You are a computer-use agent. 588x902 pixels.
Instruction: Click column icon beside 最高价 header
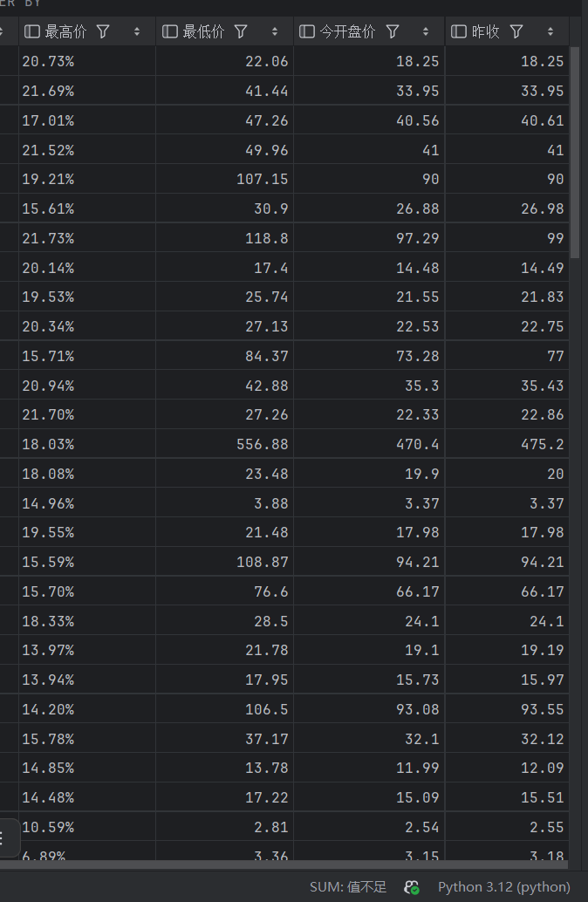[x=32, y=31]
